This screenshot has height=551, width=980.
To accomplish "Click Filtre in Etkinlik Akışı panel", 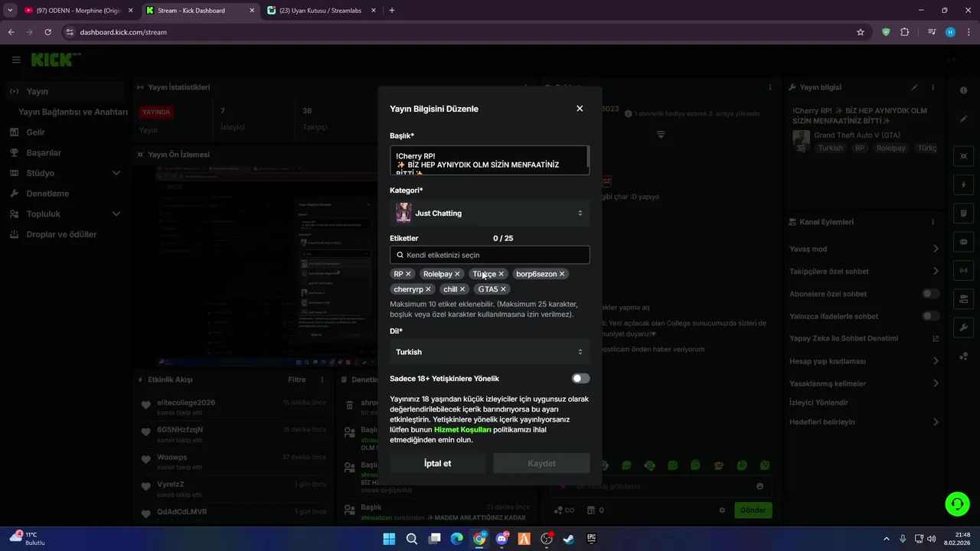I will click(x=297, y=380).
